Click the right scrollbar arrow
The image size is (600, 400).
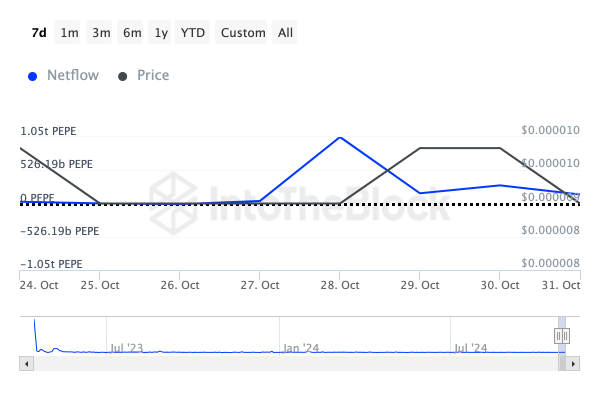(575, 366)
